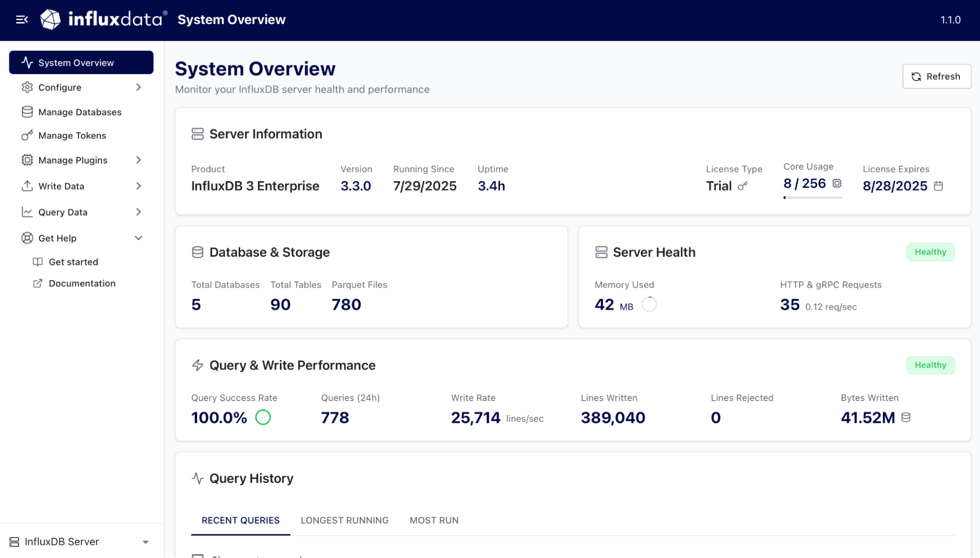The width and height of the screenshot is (980, 558).
Task: Click the Server Information section icon
Action: (198, 134)
